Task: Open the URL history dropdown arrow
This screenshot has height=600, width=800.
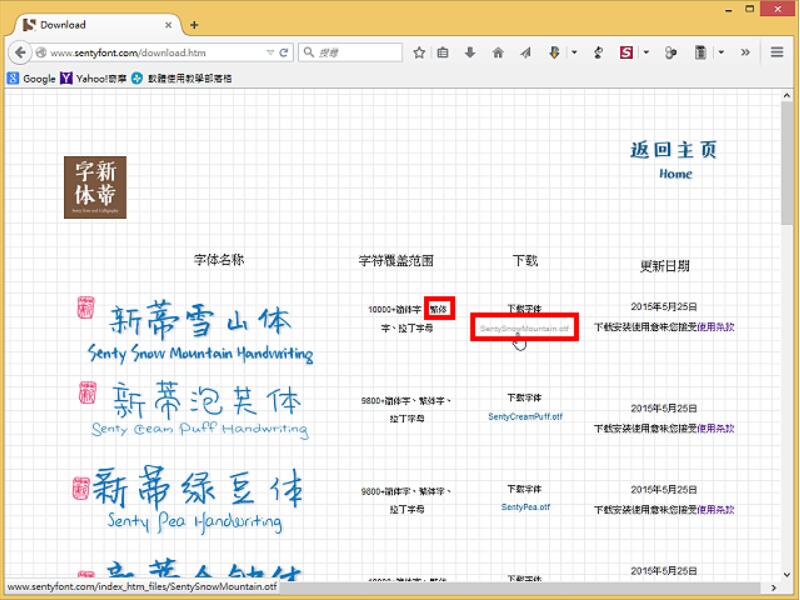Action: tap(270, 53)
